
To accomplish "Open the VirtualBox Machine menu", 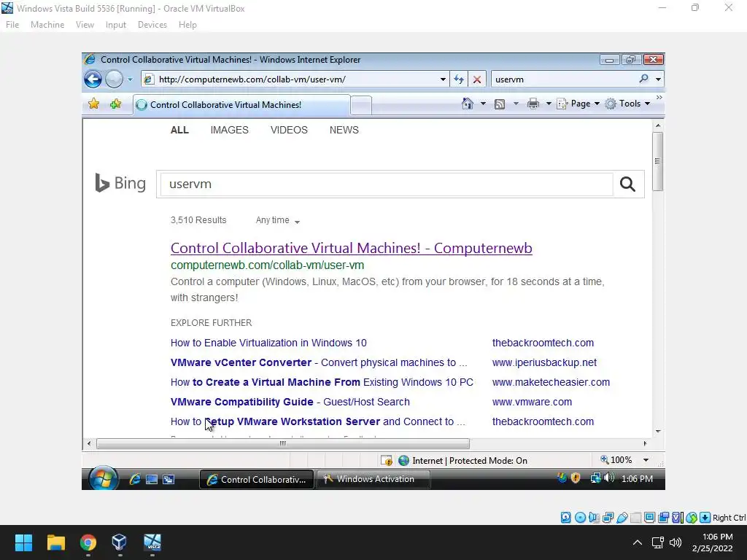I will (47, 25).
